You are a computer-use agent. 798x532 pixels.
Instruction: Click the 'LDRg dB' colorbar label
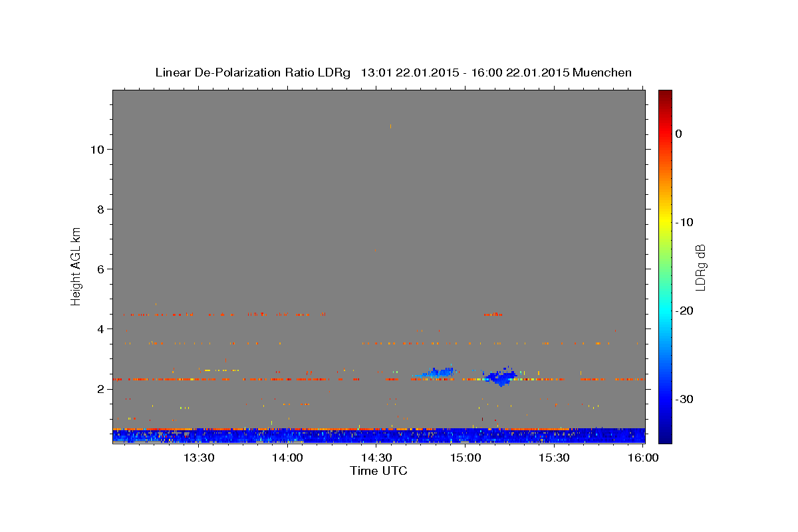[700, 267]
